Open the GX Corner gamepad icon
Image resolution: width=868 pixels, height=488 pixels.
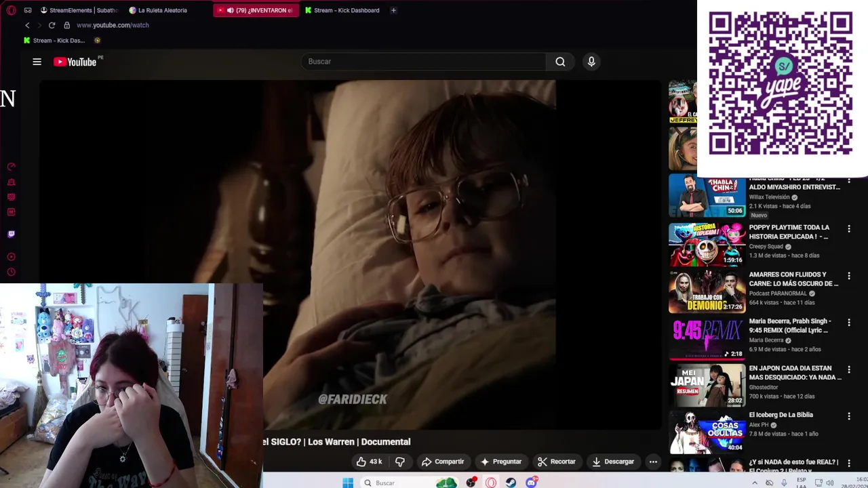(28, 10)
